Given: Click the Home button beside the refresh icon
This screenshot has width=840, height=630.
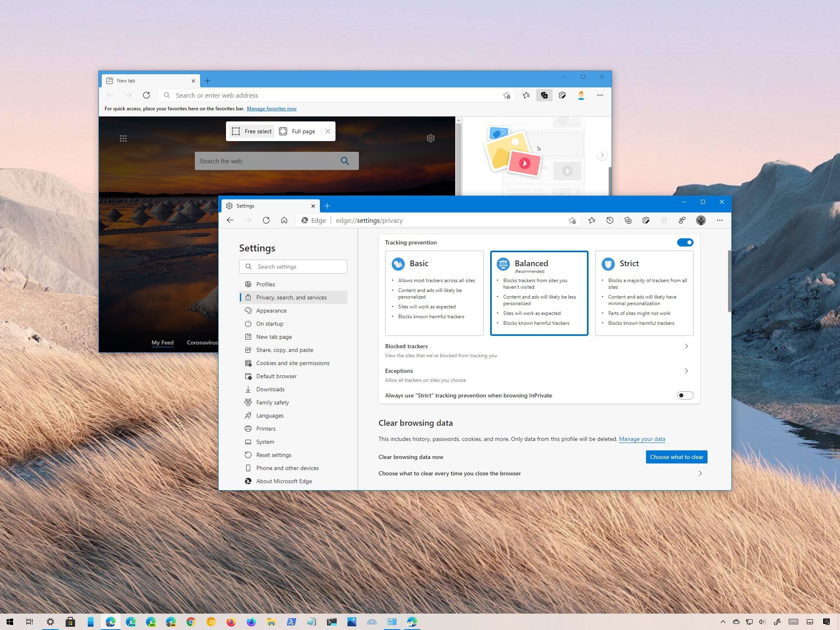Looking at the screenshot, I should [x=284, y=220].
